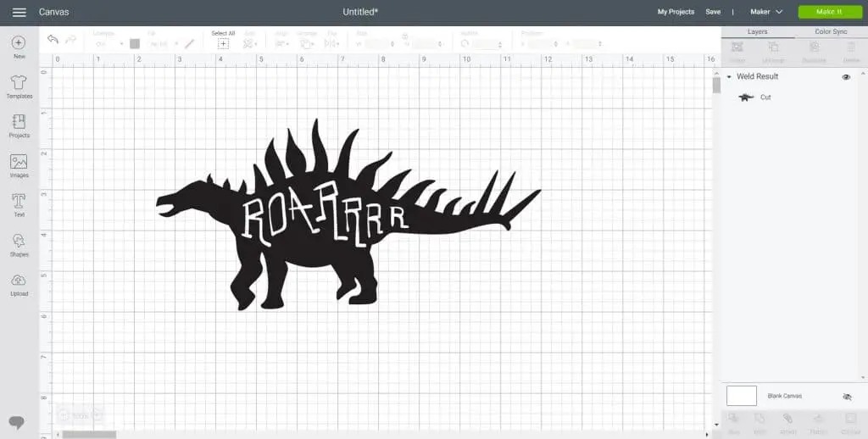This screenshot has width=868, height=439.
Task: Click the Blank Canvas white swatch
Action: (741, 396)
